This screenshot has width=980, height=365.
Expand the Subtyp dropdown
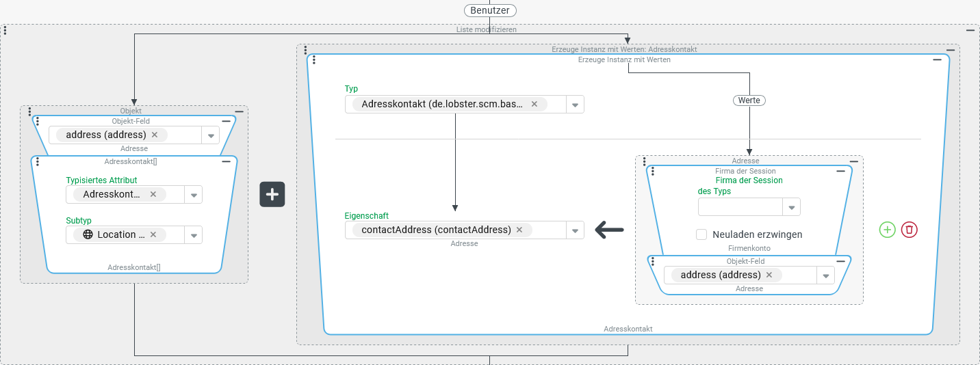click(194, 235)
